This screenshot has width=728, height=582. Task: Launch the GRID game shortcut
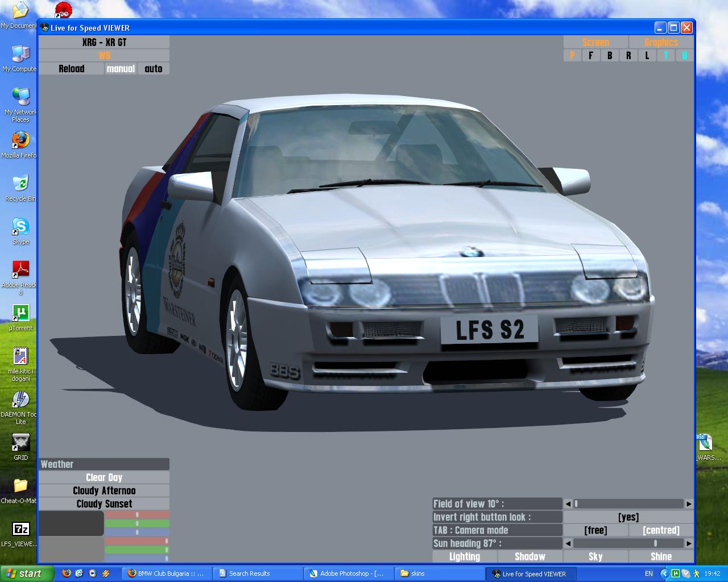coord(20,447)
